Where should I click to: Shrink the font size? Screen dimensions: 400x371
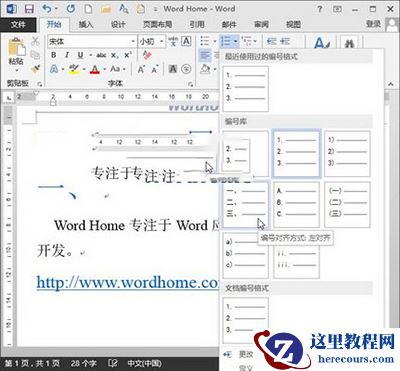pos(155,69)
